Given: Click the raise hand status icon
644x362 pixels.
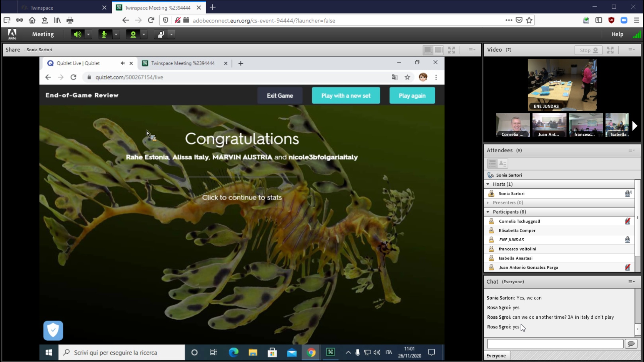Looking at the screenshot, I should click(161, 34).
